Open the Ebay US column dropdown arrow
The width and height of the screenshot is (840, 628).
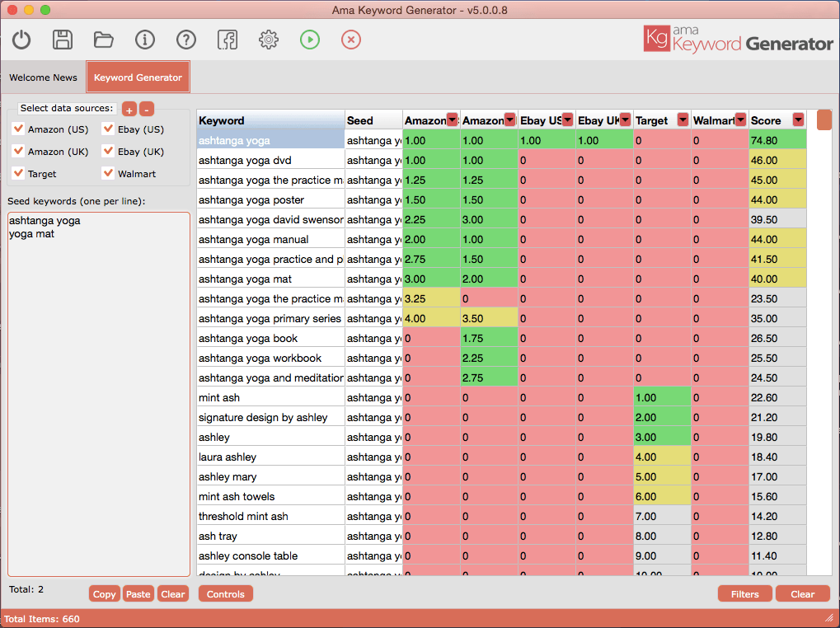(568, 120)
